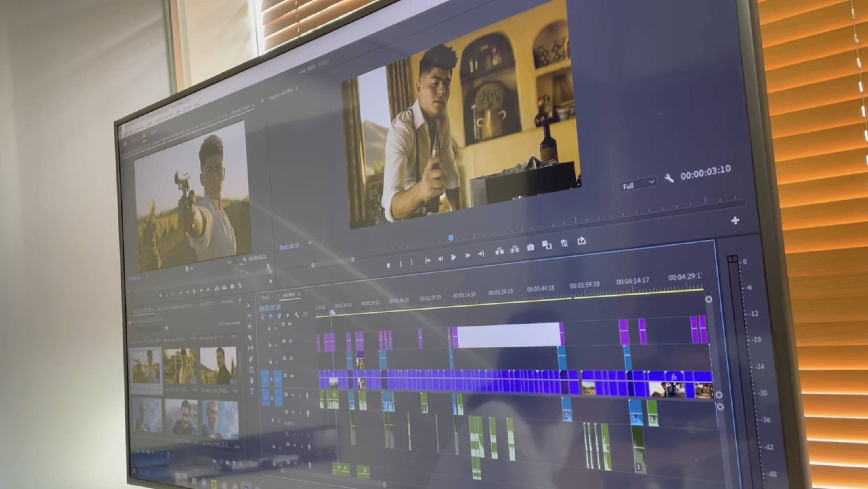This screenshot has height=489, width=868.
Task: Switch to timeline tab left of edit_0904
Action: pos(265,297)
